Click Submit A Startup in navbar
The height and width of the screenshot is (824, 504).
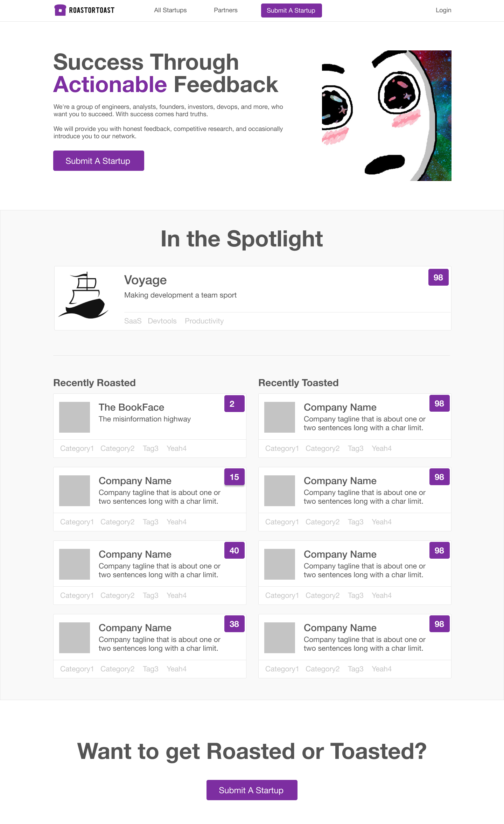(x=292, y=11)
